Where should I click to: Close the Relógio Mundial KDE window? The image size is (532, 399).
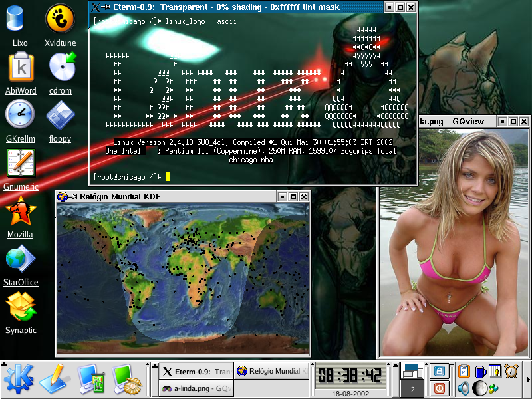(304, 197)
